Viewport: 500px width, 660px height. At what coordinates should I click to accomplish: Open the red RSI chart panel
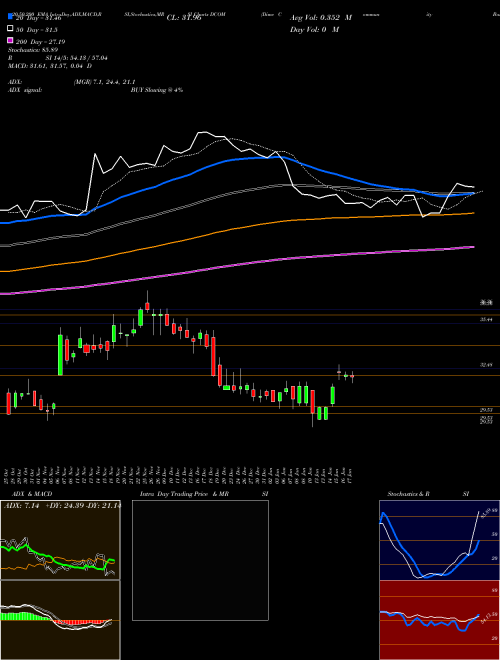(439, 620)
